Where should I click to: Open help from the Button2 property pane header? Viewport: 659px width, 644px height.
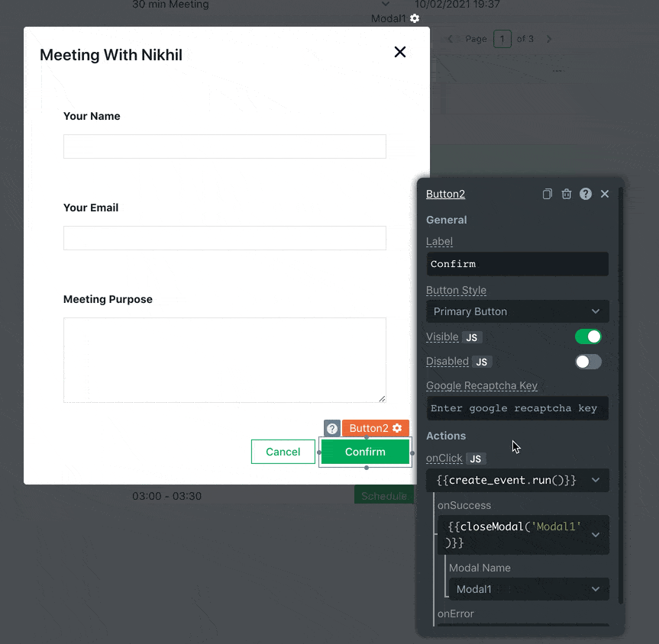586,194
